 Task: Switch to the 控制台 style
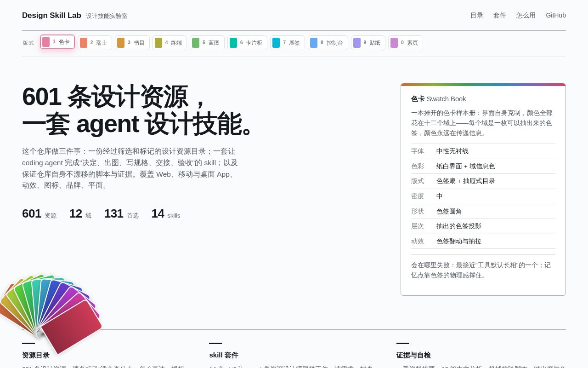pyautogui.click(x=328, y=43)
